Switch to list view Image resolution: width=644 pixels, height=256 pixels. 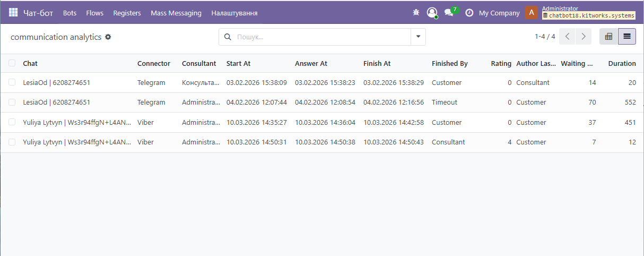click(627, 37)
